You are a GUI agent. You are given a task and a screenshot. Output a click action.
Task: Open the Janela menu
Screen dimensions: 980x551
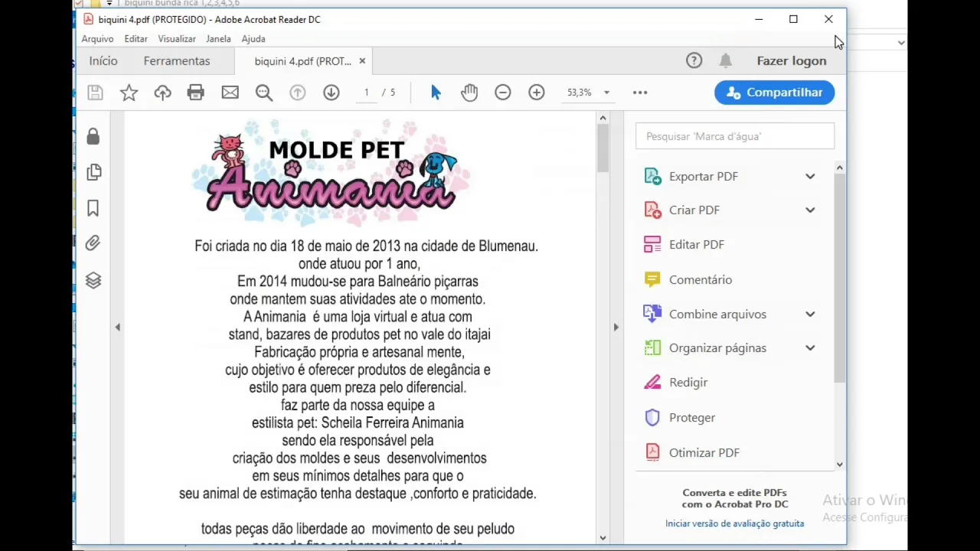218,39
